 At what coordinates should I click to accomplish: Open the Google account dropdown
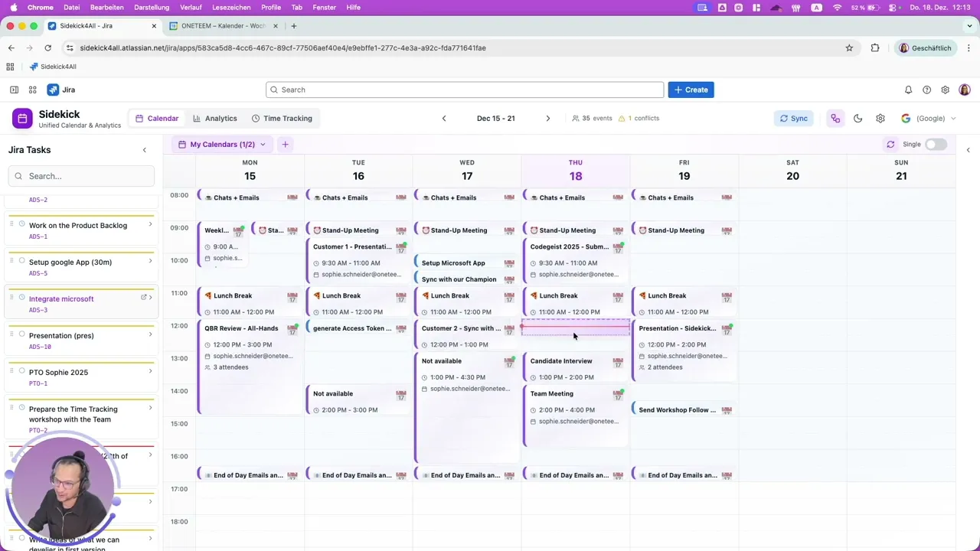(x=929, y=119)
